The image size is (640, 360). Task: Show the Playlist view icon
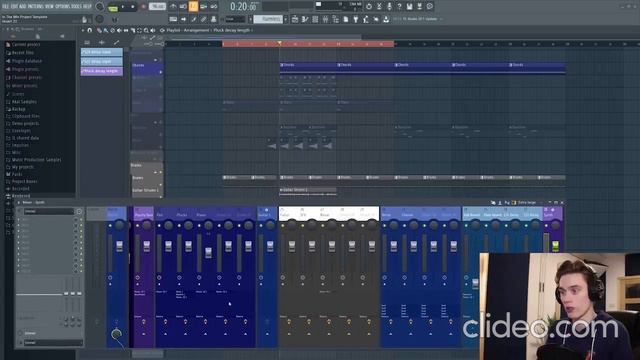point(295,19)
